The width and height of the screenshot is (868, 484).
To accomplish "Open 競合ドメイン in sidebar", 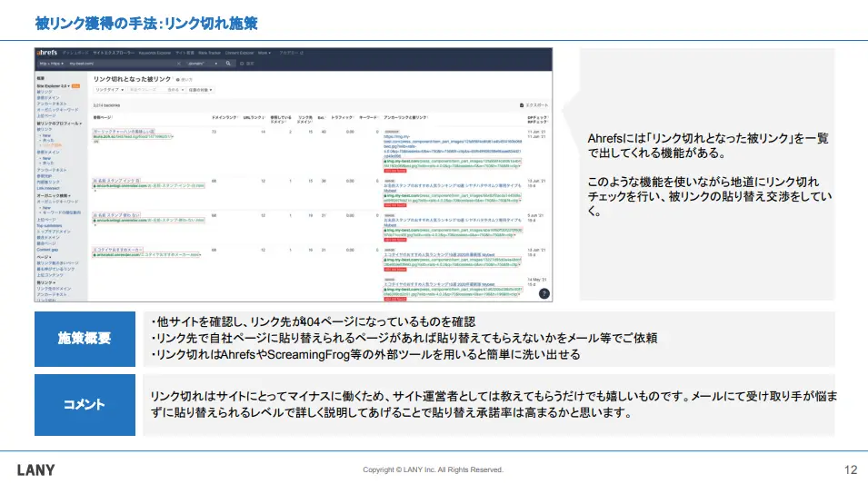I will pos(46,238).
